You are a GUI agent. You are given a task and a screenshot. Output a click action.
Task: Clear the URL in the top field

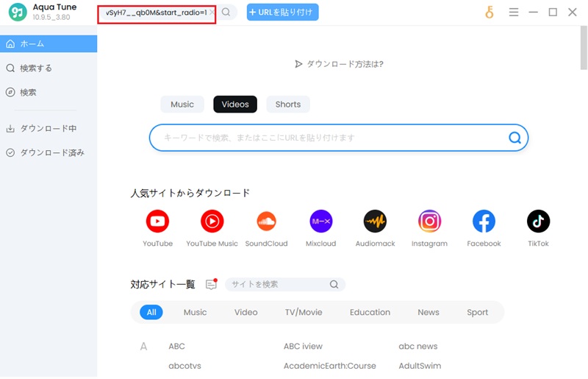click(x=212, y=13)
